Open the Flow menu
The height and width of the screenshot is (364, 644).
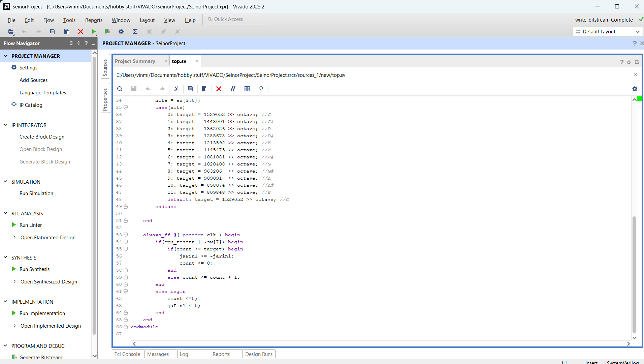click(49, 20)
